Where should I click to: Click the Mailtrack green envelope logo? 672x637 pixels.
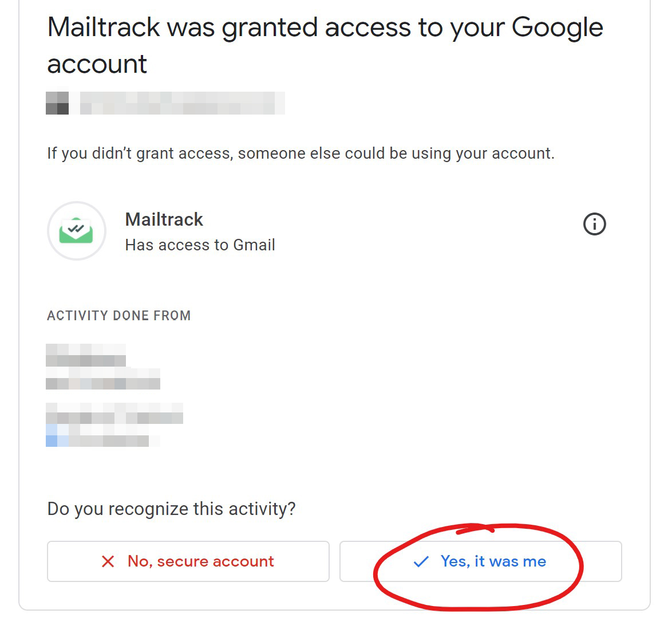point(76,230)
